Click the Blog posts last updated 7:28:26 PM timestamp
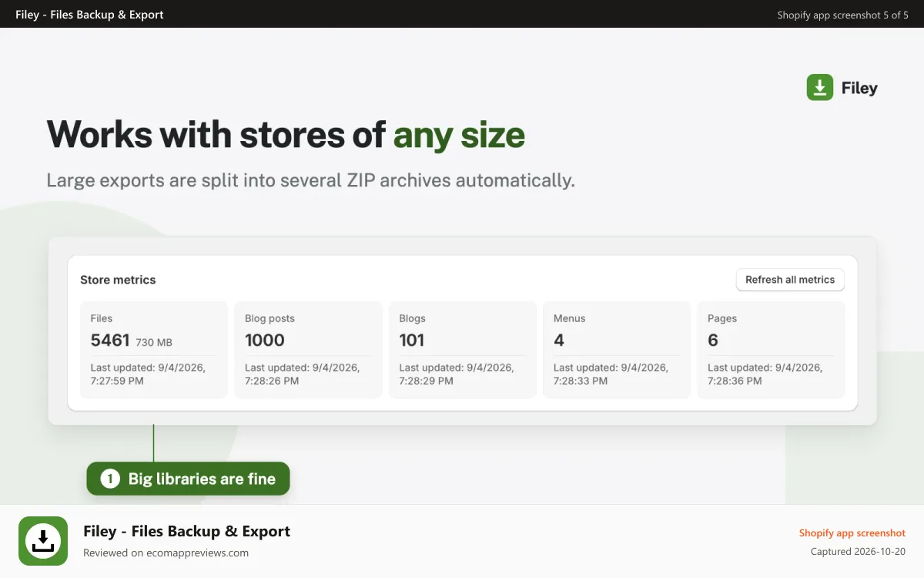This screenshot has width=924, height=578. (x=302, y=374)
